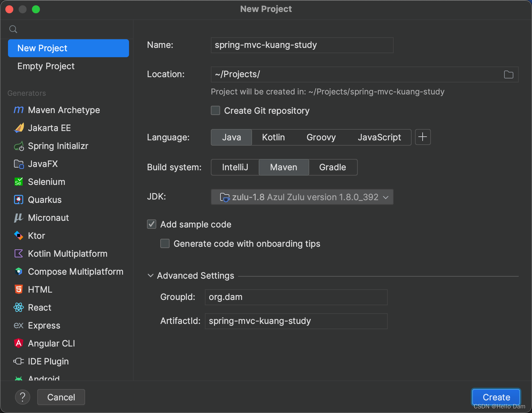Choose IntelliJ build system
Viewport: 532px width, 413px height.
point(235,167)
